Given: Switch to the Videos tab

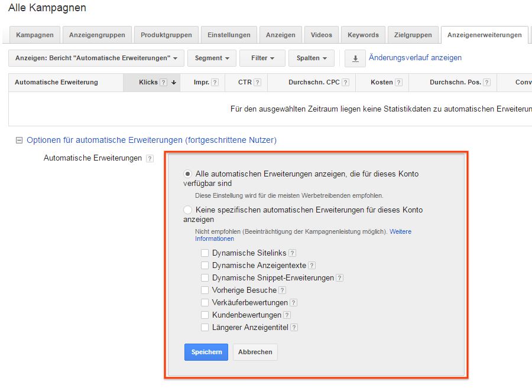Looking at the screenshot, I should 322,35.
